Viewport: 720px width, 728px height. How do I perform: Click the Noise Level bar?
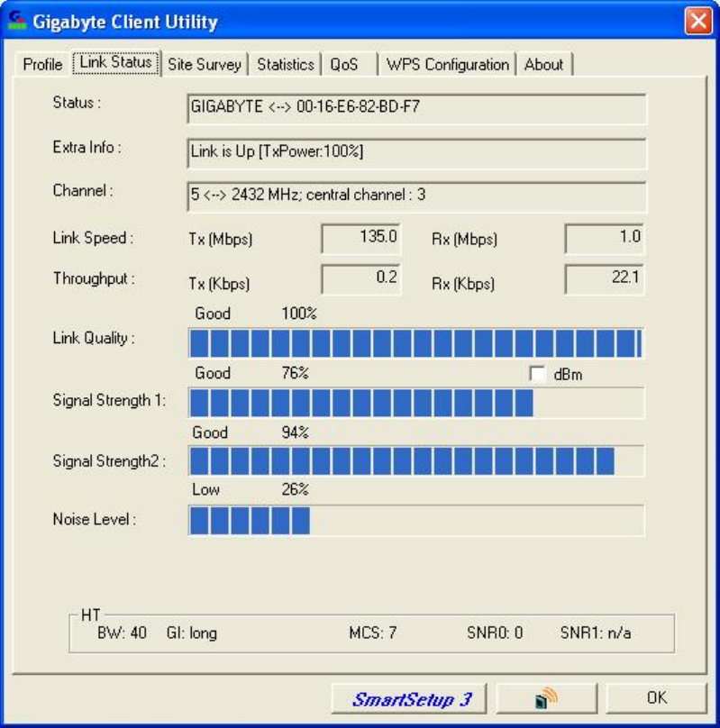point(416,521)
